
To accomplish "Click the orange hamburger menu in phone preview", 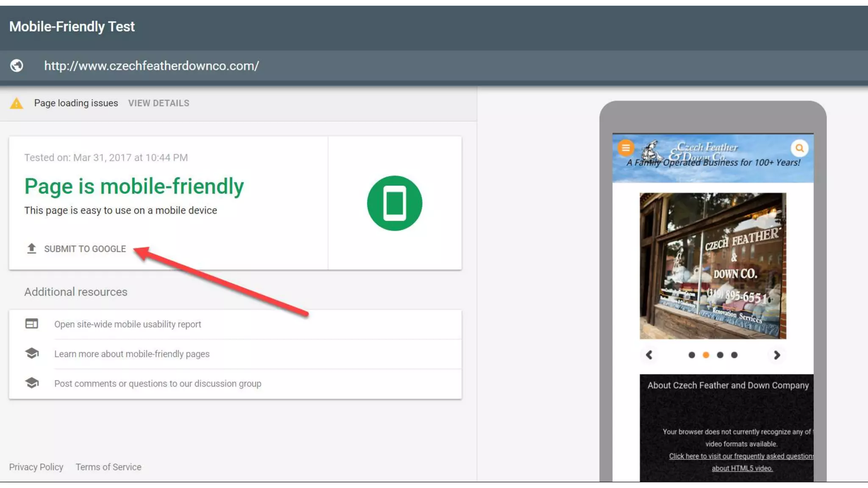I will point(626,148).
